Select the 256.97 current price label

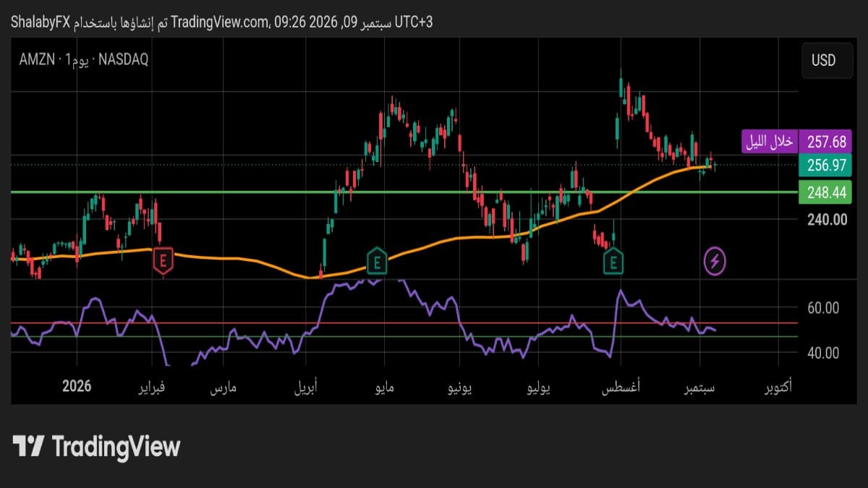tap(827, 166)
